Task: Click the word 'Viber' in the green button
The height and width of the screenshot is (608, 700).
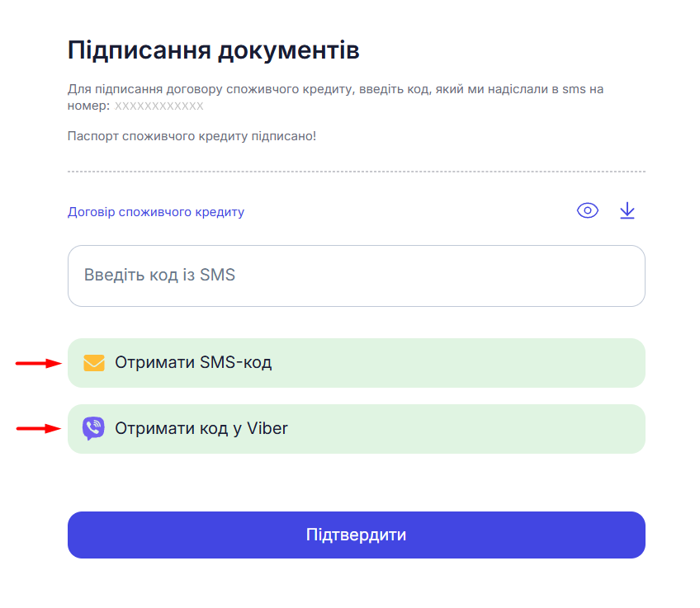Action: (x=267, y=428)
